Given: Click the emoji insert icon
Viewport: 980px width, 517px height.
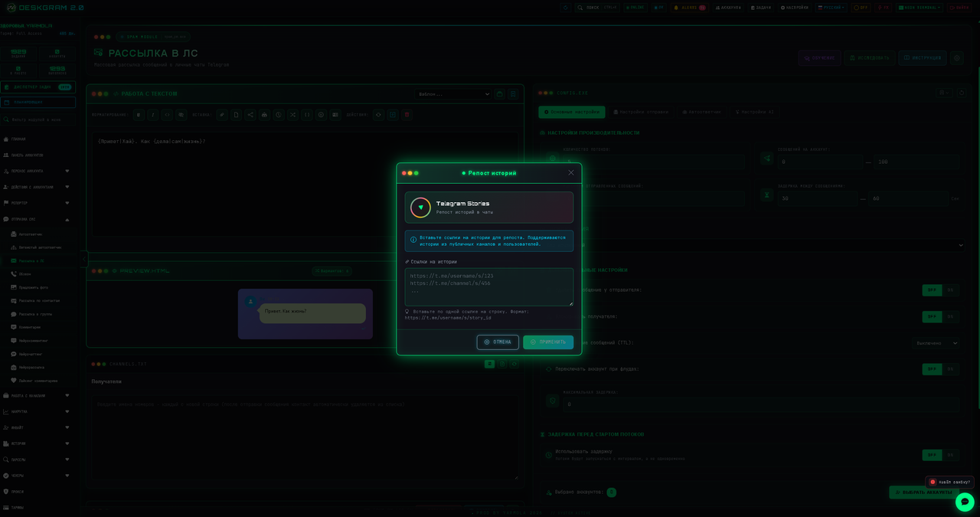Looking at the screenshot, I should click(x=321, y=115).
